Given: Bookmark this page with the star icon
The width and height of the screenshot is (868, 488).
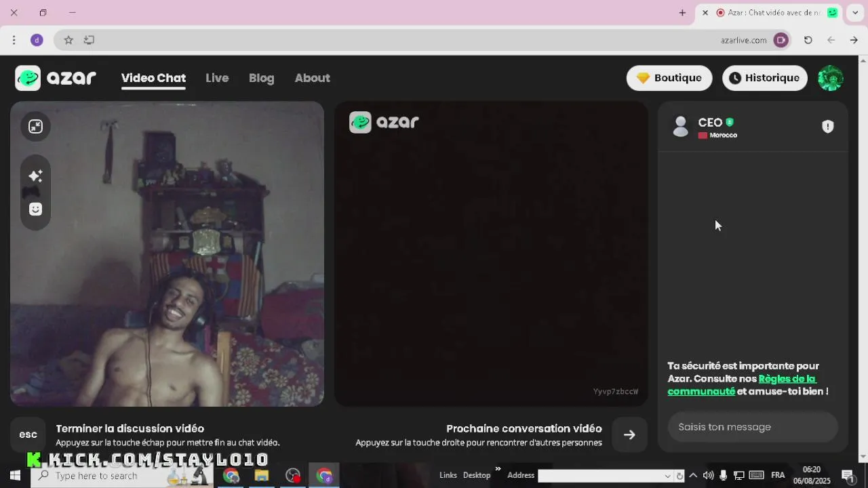Looking at the screenshot, I should pos(68,40).
